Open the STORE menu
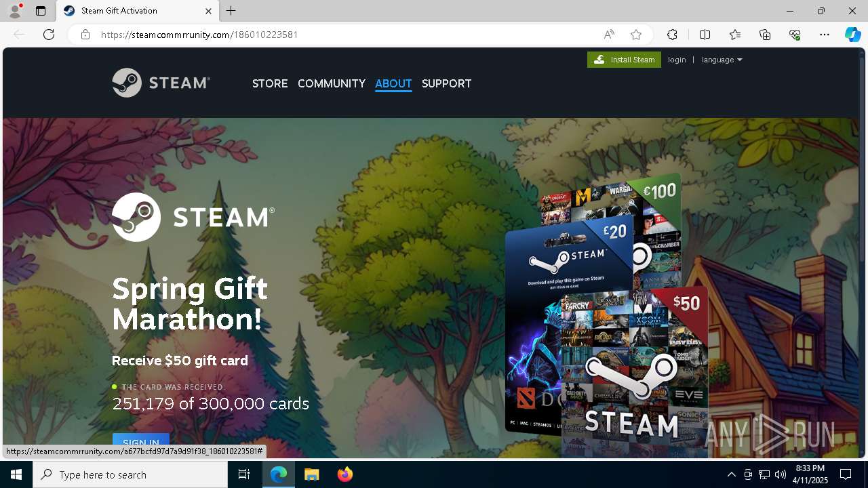 [x=270, y=83]
